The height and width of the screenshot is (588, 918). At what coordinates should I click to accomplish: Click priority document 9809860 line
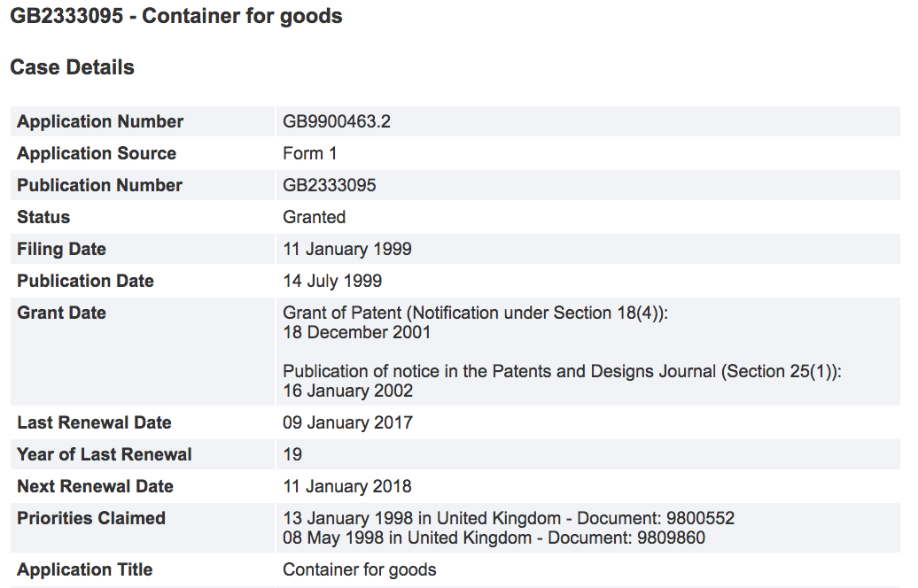coord(494,538)
